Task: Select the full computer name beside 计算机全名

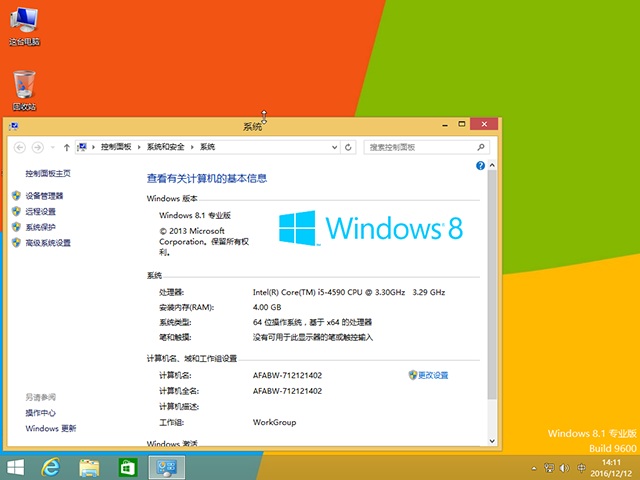Action: (x=287, y=391)
